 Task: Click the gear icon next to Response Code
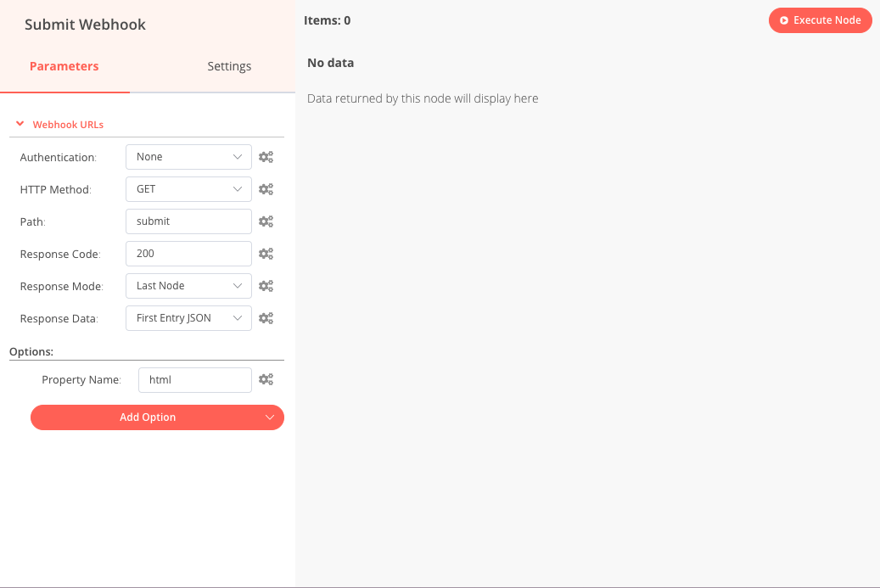[266, 253]
